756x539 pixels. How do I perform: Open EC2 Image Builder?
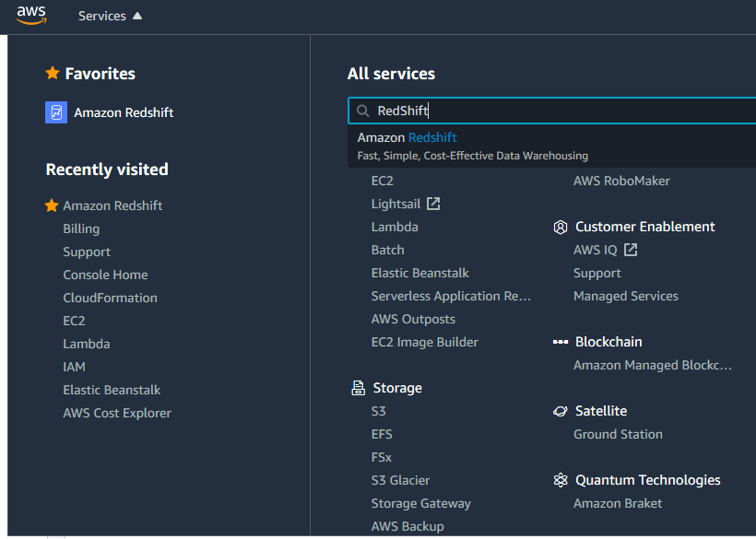coord(425,343)
